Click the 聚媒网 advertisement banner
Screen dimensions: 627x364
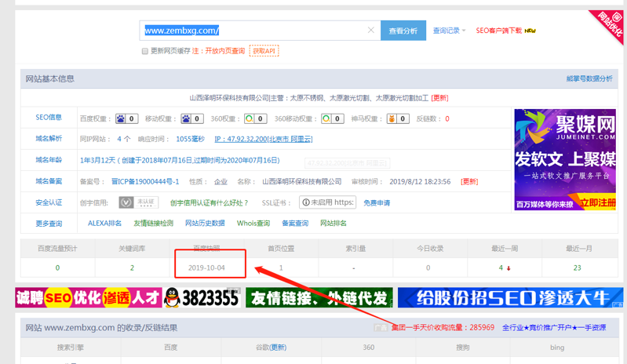point(565,159)
